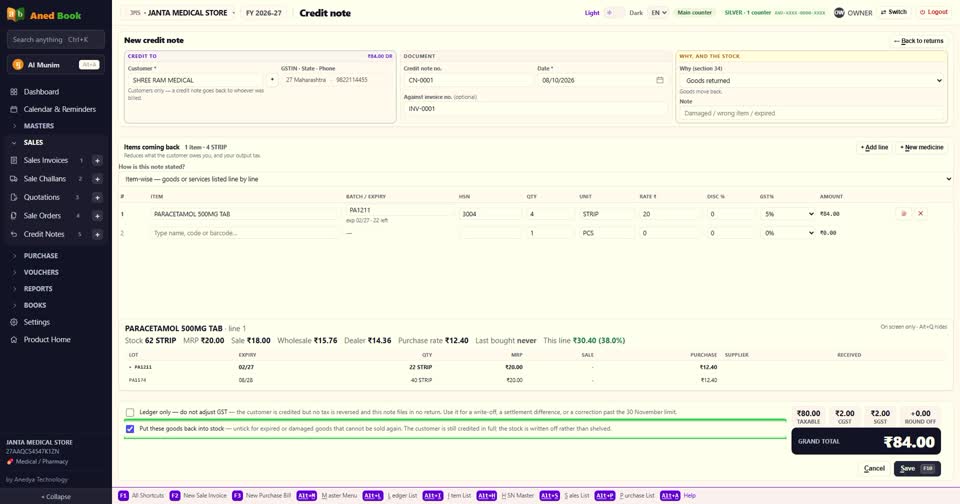Viewport: 960px width, 504px height.
Task: Open the date calendar picker icon
Action: coord(659,80)
